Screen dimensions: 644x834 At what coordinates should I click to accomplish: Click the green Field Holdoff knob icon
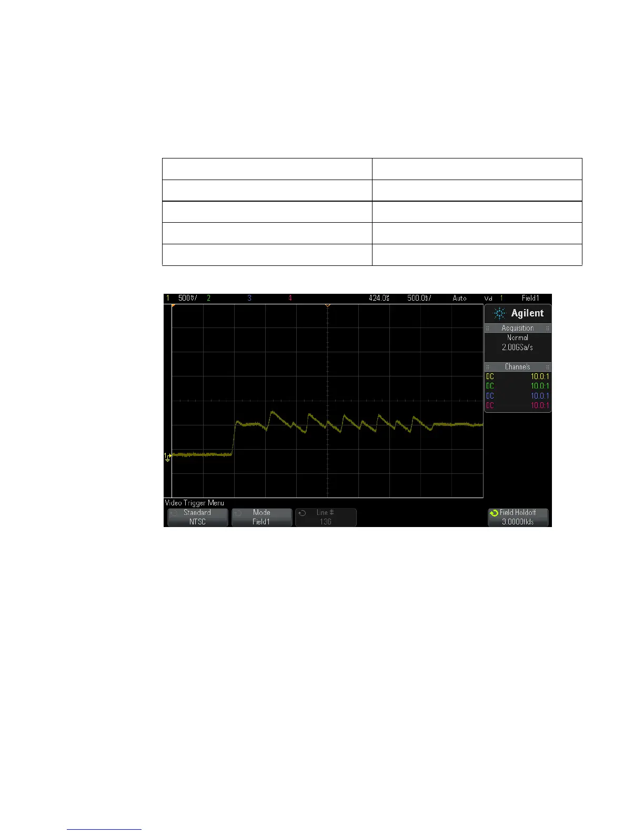494,513
